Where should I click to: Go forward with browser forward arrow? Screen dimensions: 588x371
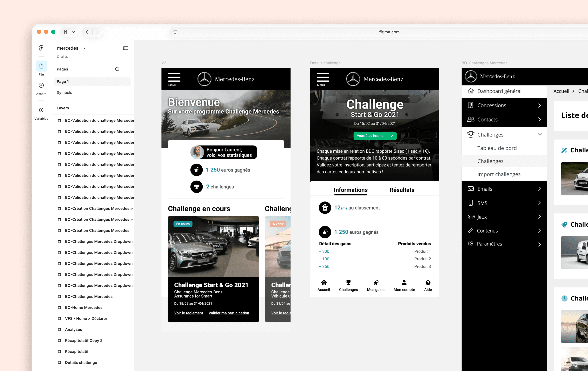click(97, 32)
